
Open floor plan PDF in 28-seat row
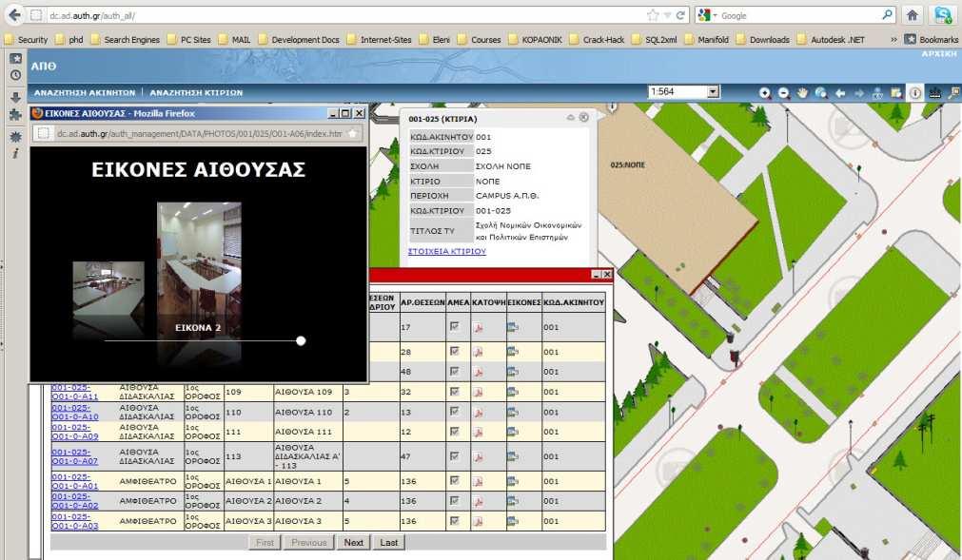pos(478,352)
